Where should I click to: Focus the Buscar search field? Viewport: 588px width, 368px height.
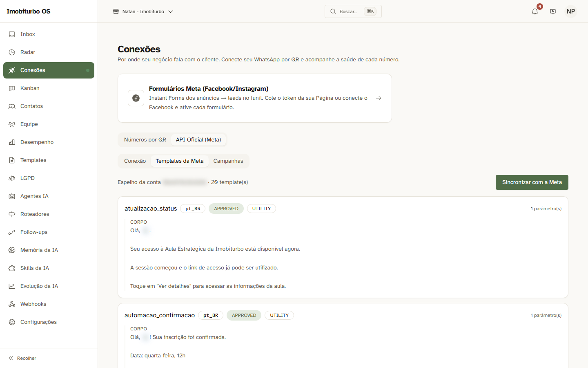tap(353, 11)
